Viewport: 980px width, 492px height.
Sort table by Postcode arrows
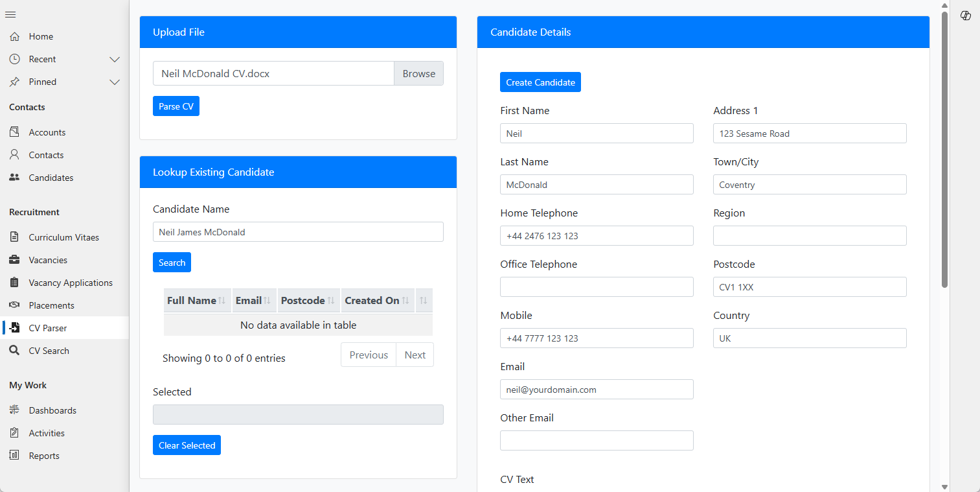[x=330, y=301]
